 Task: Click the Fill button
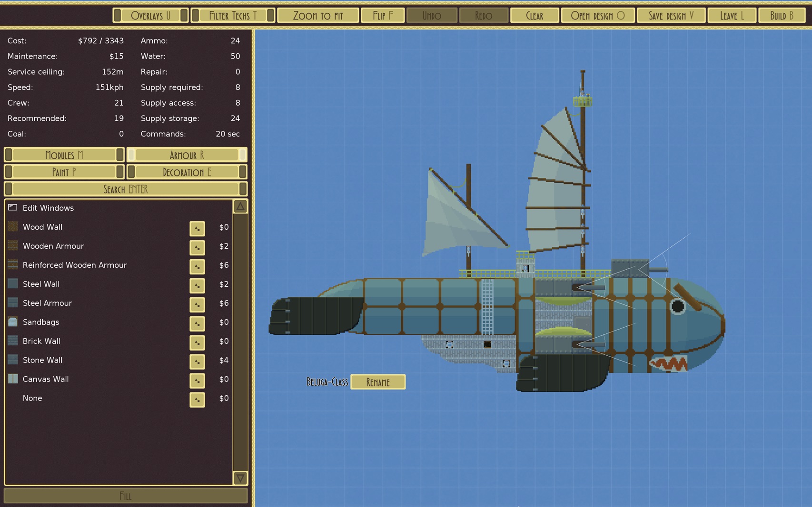point(126,496)
